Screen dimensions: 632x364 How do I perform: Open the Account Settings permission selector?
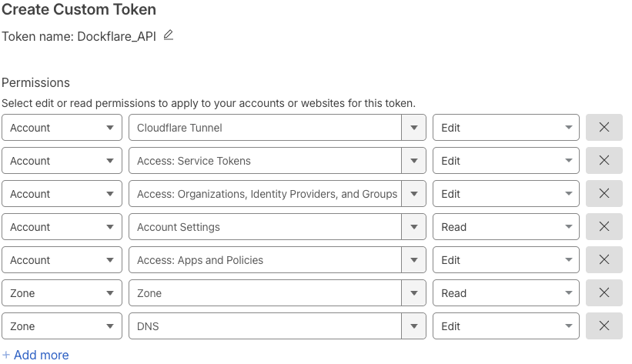pos(276,227)
